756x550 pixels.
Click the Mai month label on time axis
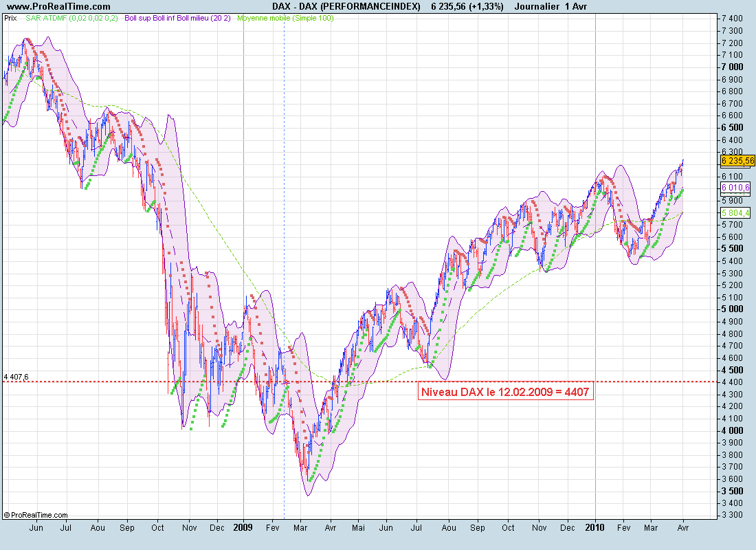coord(358,528)
